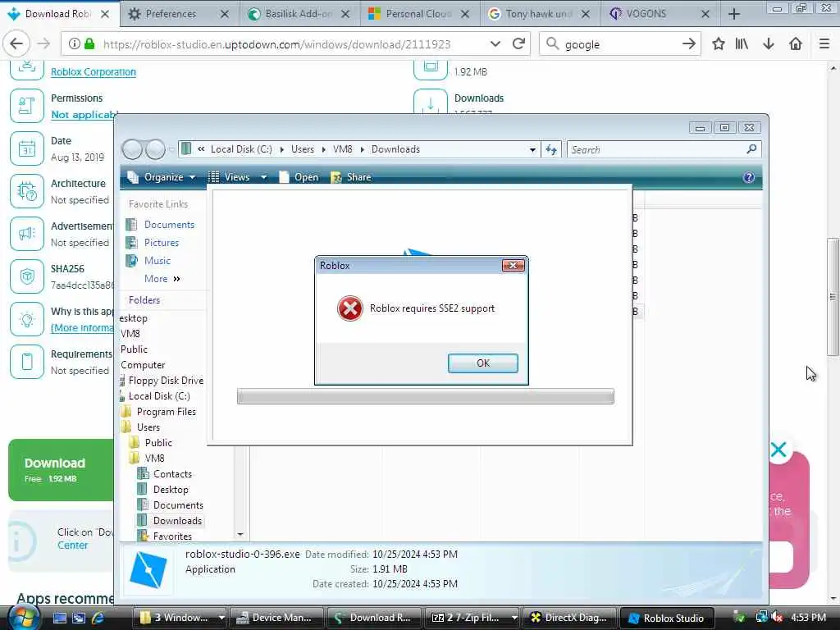Bookmark this page with the star icon
840x630 pixels.
pyautogui.click(x=718, y=44)
